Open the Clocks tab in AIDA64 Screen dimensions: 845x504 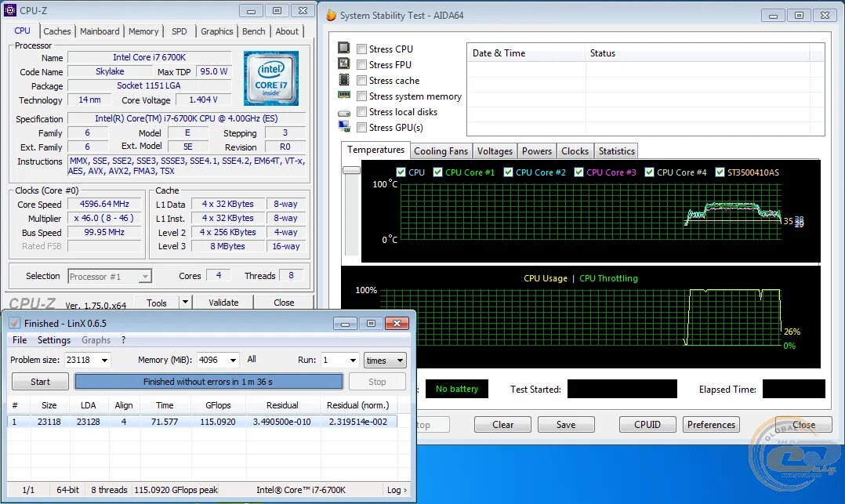(575, 151)
